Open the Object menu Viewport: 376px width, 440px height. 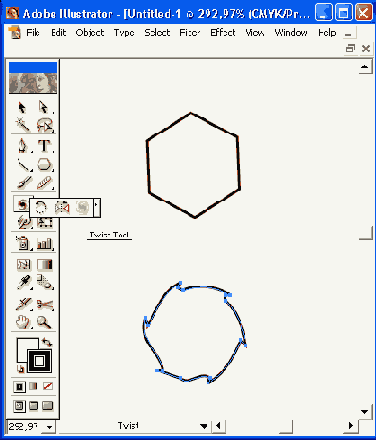(90, 33)
